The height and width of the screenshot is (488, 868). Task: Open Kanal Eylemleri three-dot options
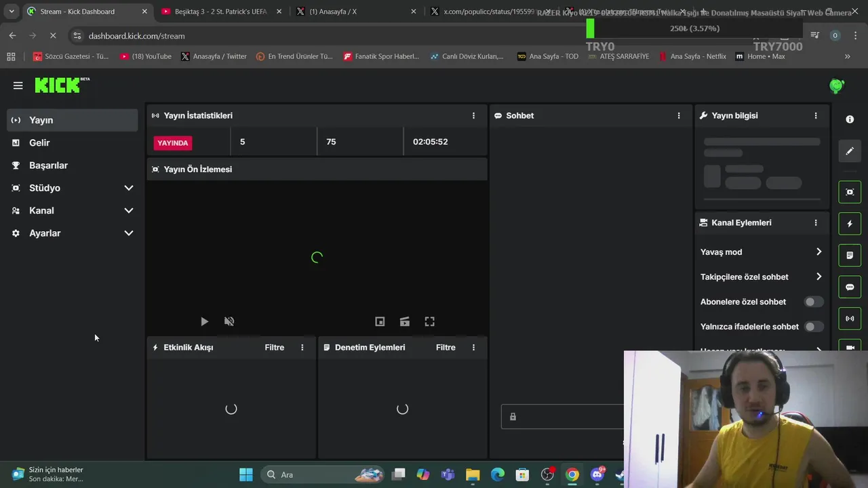[816, 222]
